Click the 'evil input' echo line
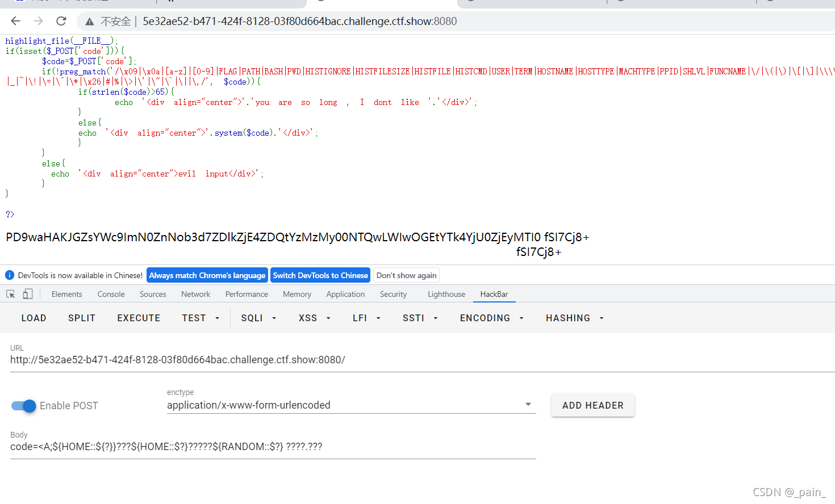 [157, 174]
